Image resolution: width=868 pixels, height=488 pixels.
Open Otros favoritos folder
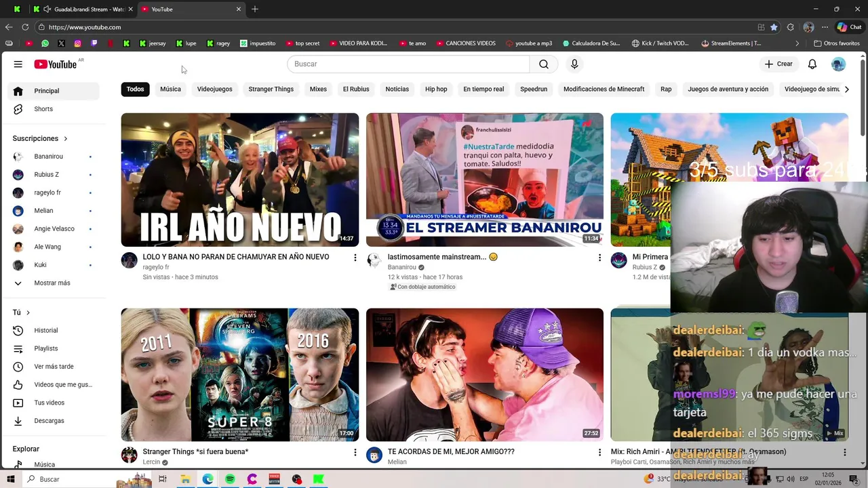(x=836, y=43)
